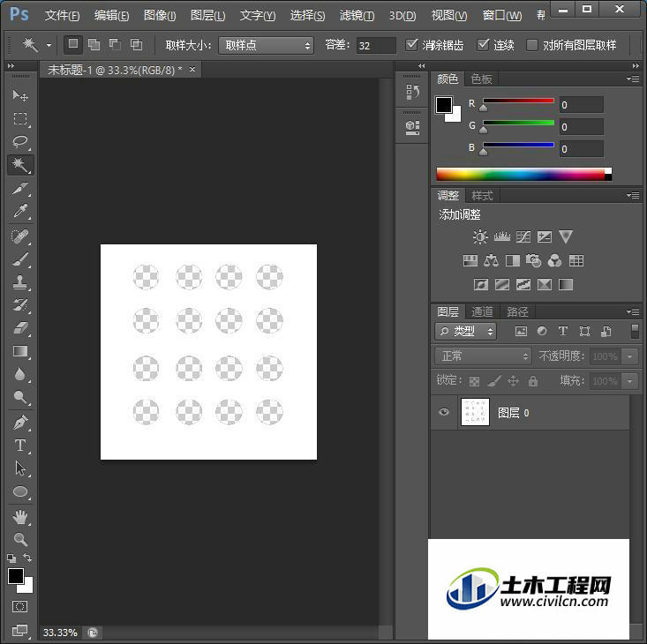Open the 类型 layer filter dropdown
The width and height of the screenshot is (647, 644).
pyautogui.click(x=465, y=331)
